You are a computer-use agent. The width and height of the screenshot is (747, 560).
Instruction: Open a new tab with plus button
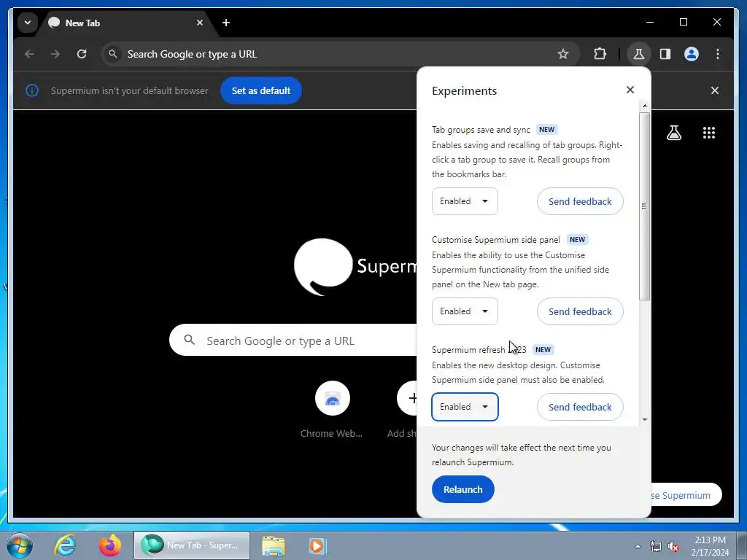pyautogui.click(x=226, y=23)
